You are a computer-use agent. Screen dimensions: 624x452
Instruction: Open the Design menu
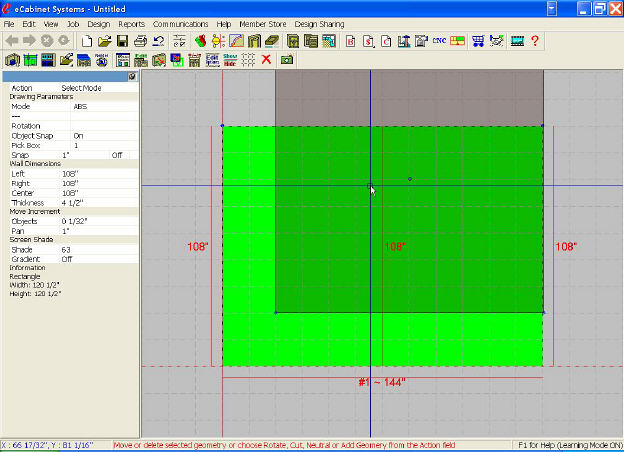[x=99, y=24]
